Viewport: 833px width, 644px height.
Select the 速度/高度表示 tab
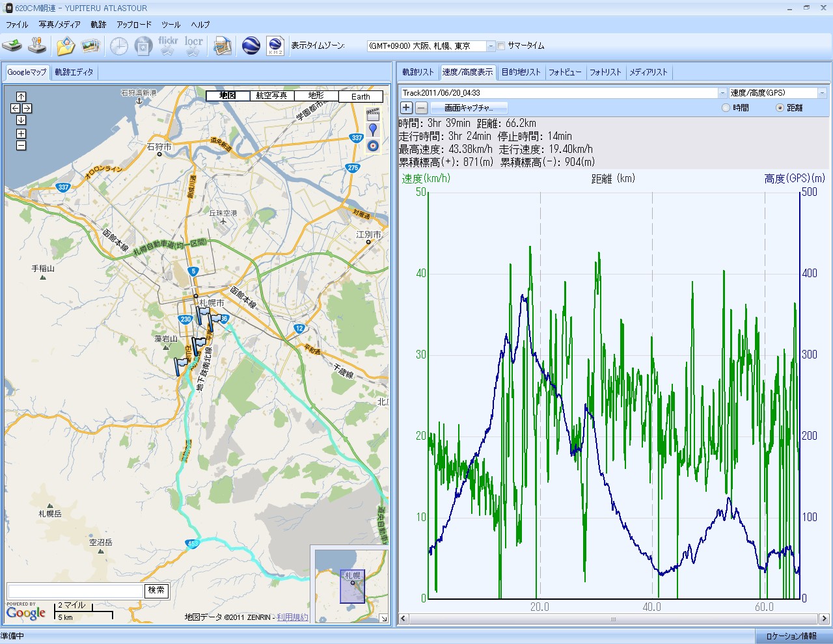click(x=467, y=72)
